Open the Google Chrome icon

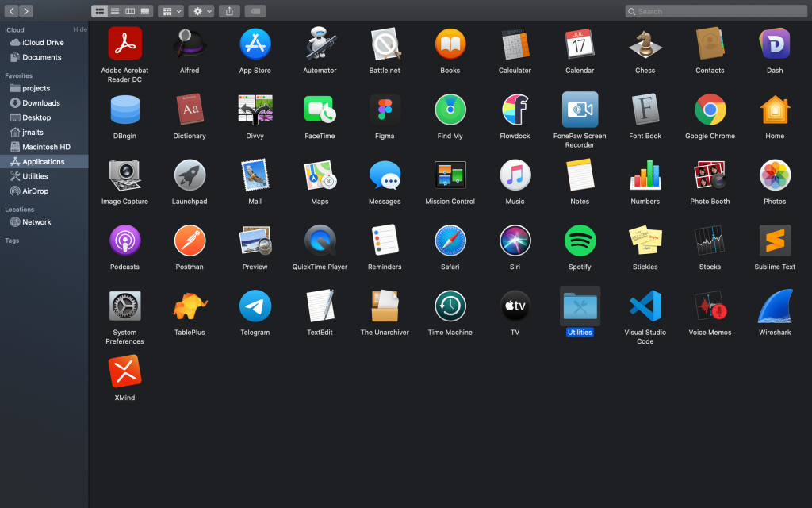tap(710, 110)
